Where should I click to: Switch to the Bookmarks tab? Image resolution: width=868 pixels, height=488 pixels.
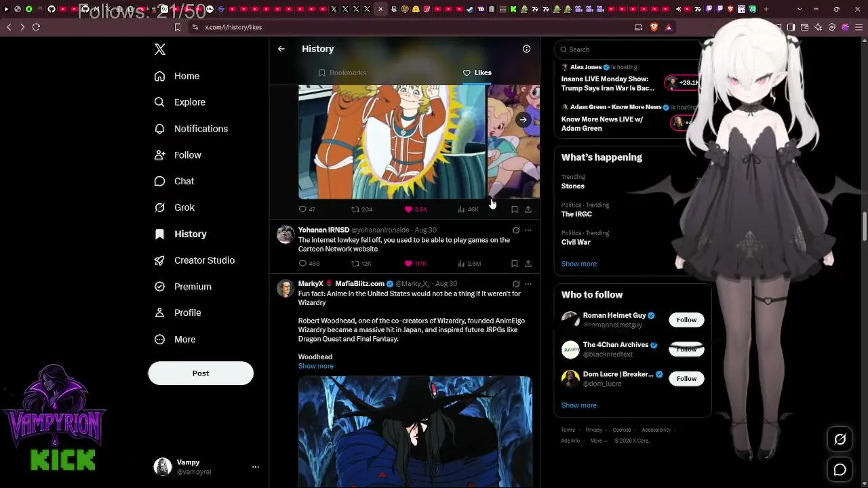click(342, 73)
